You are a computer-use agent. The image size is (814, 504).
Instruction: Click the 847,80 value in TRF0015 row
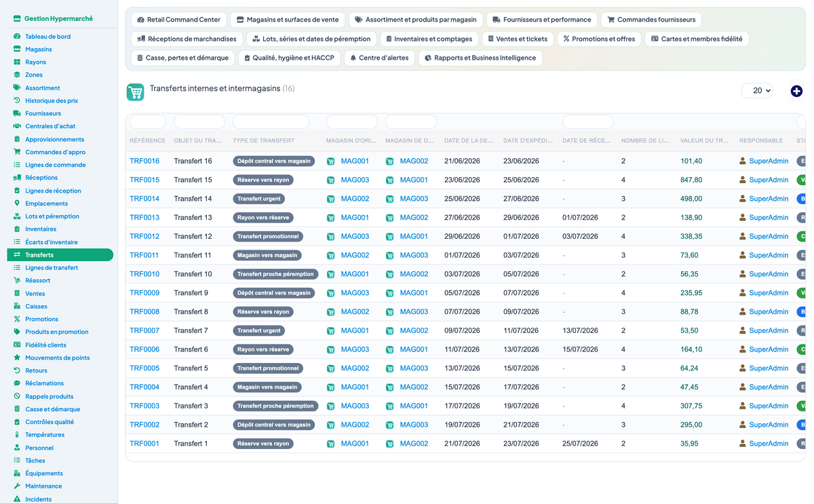[691, 180]
